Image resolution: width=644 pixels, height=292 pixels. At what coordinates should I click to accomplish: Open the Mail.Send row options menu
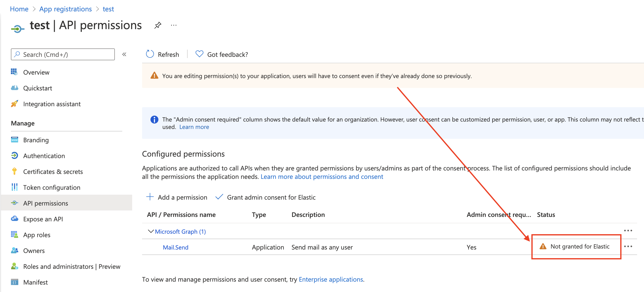[x=628, y=247]
